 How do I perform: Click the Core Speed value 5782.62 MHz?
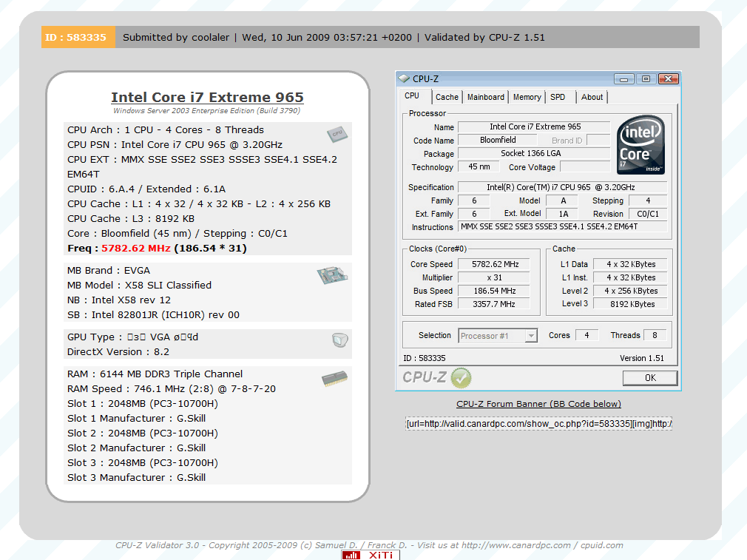(x=494, y=265)
